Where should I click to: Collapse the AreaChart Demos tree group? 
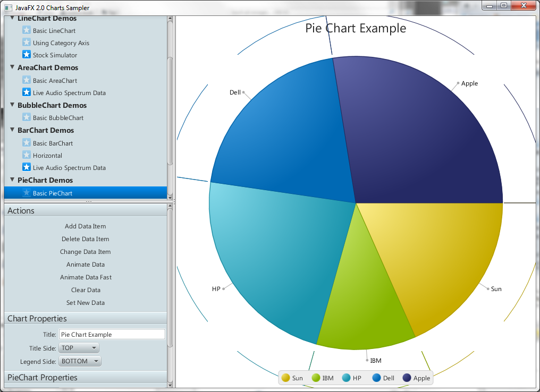[x=12, y=67]
